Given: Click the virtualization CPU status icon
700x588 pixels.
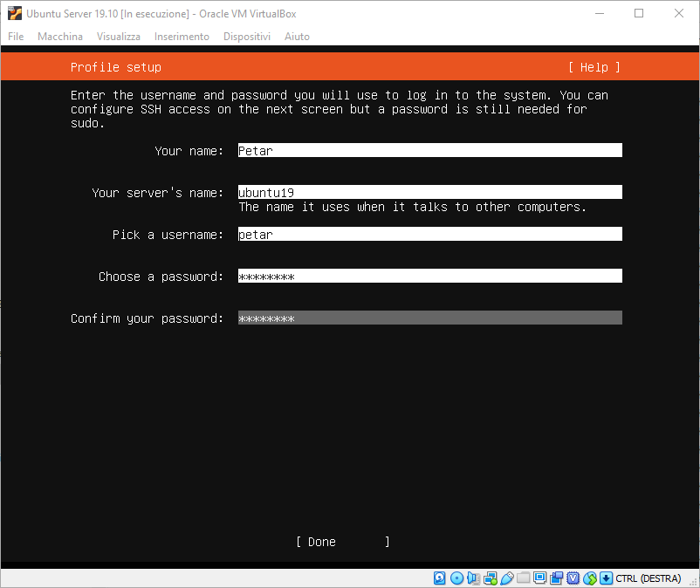Looking at the screenshot, I should [573, 578].
